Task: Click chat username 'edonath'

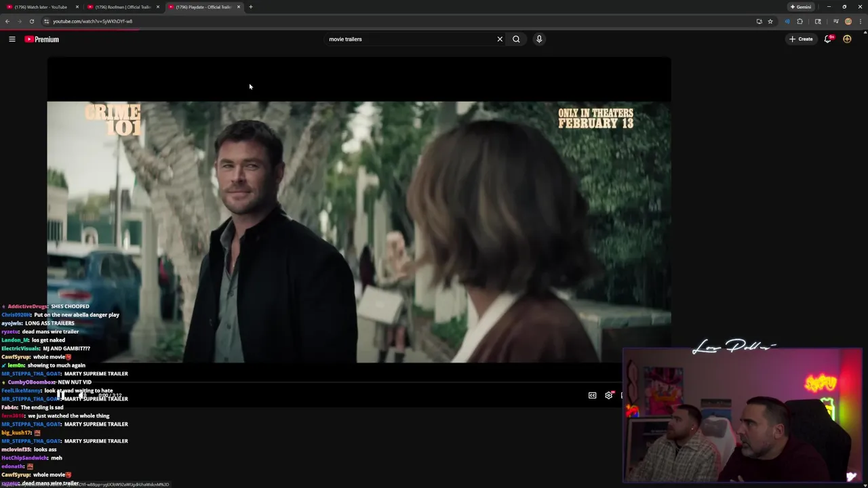Action: [x=13, y=466]
